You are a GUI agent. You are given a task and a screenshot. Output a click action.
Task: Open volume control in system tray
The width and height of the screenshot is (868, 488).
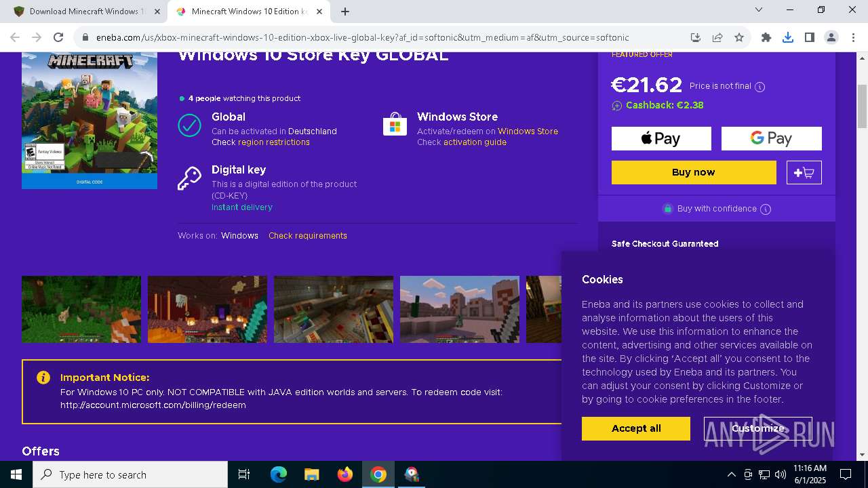[x=781, y=474]
